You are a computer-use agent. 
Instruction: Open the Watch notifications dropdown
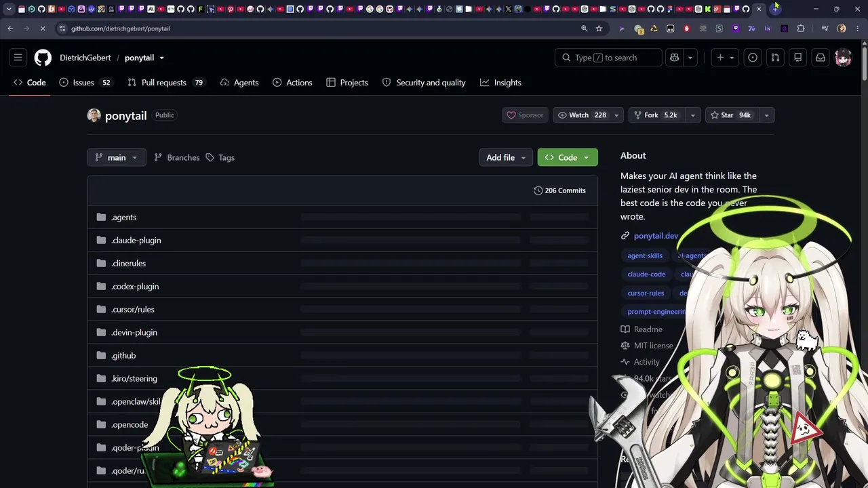click(x=587, y=115)
